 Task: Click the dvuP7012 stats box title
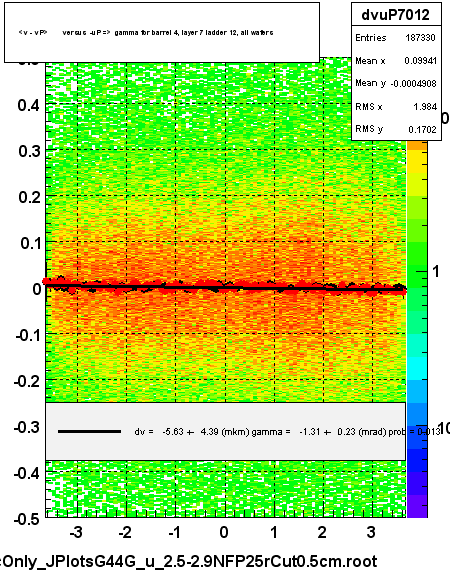point(395,15)
